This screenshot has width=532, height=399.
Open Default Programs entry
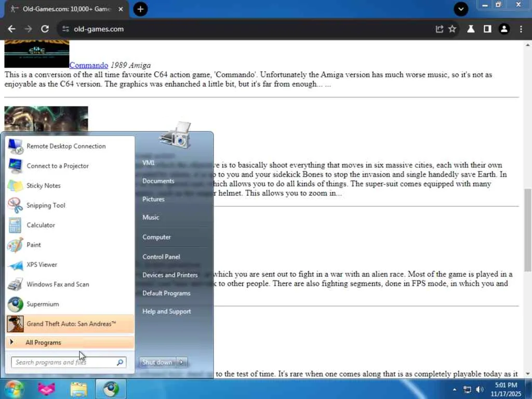(166, 293)
